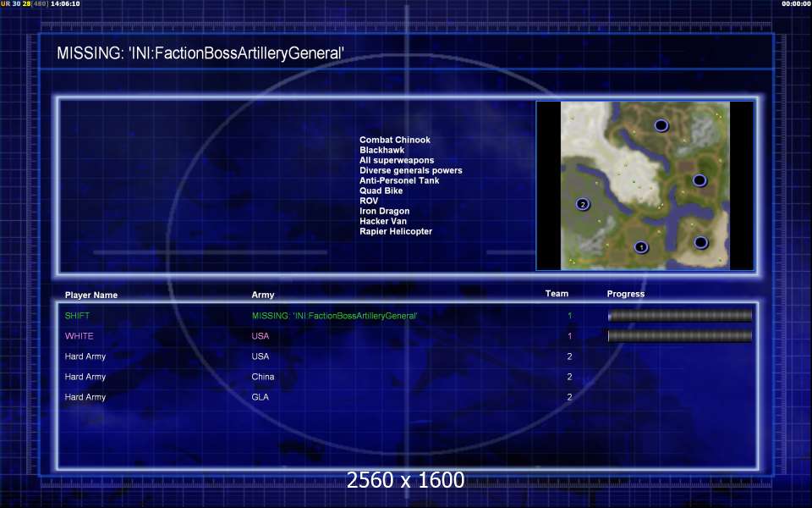Click the Progress column header
The image size is (812, 508).
(x=626, y=294)
